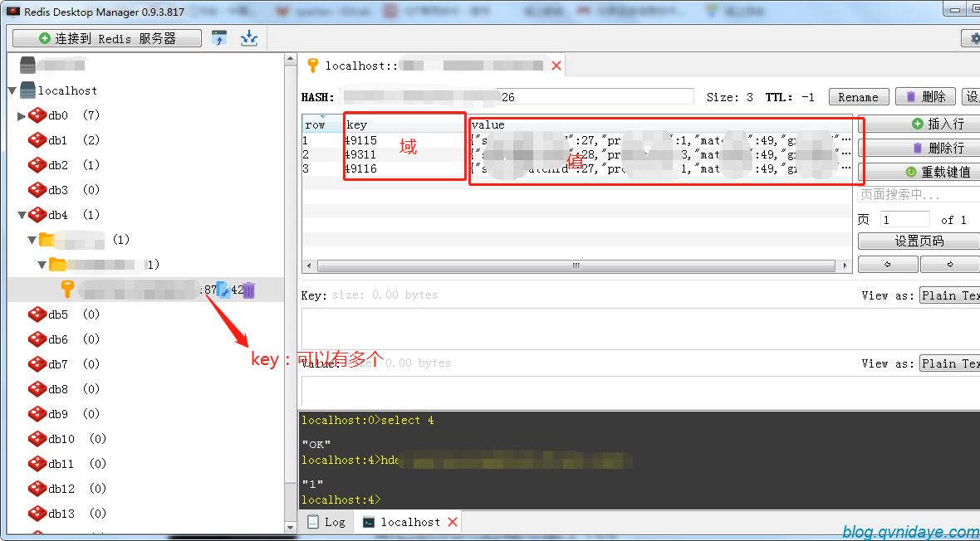Viewport: 980px width, 541px height.
Task: Select field 49115 in hash table
Action: [360, 140]
